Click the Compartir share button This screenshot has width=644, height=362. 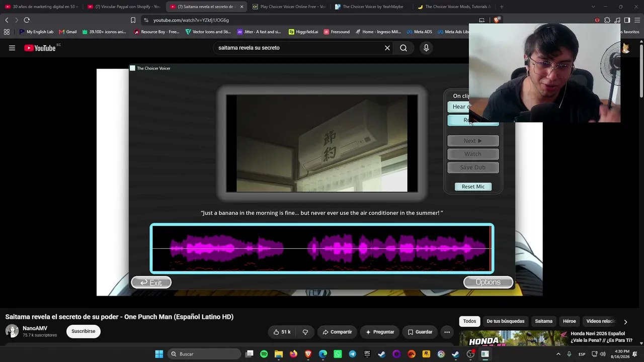click(x=337, y=332)
